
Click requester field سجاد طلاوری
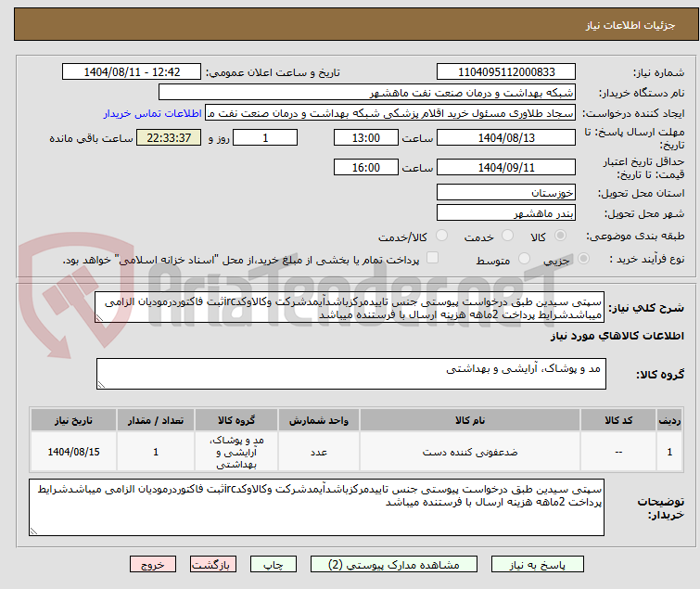click(390, 113)
